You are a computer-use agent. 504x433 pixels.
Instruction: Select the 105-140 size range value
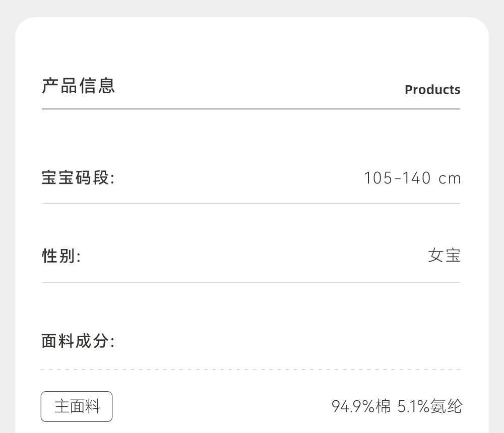398,178
